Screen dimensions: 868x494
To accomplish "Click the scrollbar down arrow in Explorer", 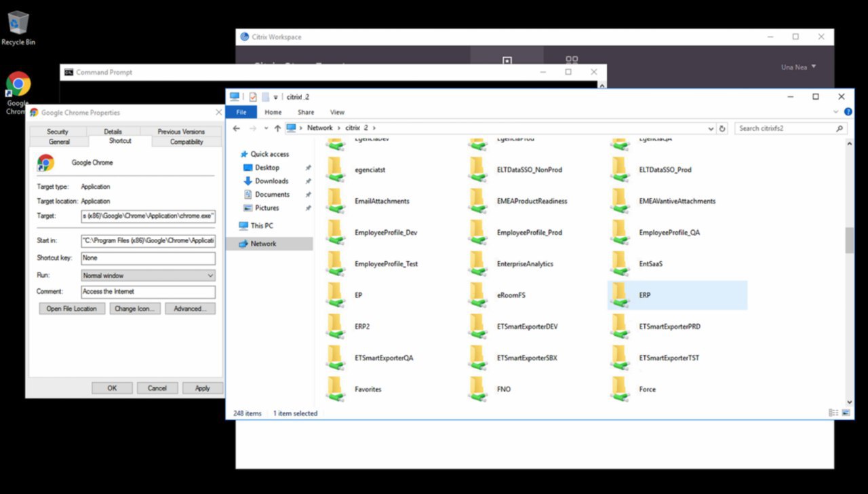I will [849, 402].
